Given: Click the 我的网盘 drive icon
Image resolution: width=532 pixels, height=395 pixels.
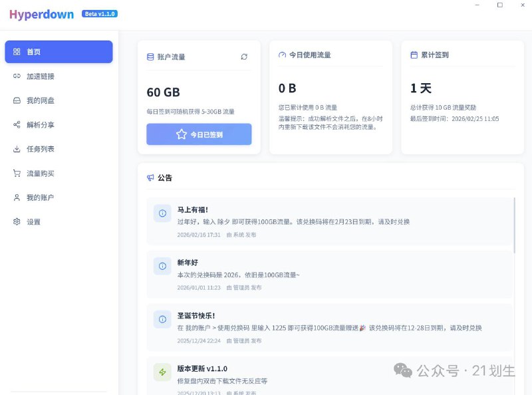Looking at the screenshot, I should (x=17, y=100).
